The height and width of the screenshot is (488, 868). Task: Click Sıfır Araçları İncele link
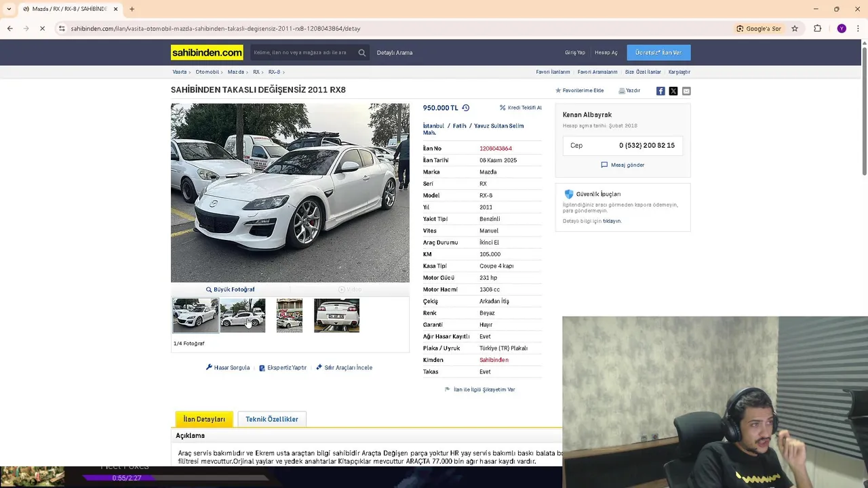[x=344, y=368]
